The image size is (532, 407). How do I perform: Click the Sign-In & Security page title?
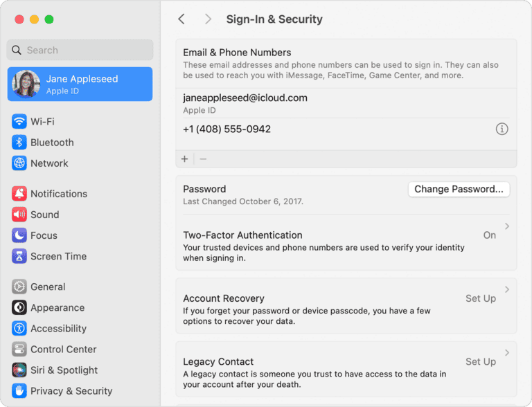point(274,19)
